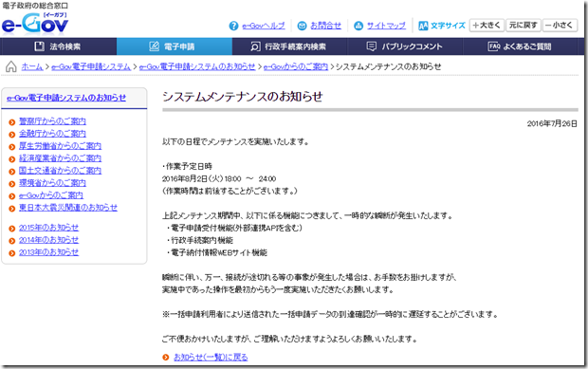Screen dimensions: 588x369
Task: Open 厚生労働省からのご案内 sidebar link
Action: click(60, 146)
